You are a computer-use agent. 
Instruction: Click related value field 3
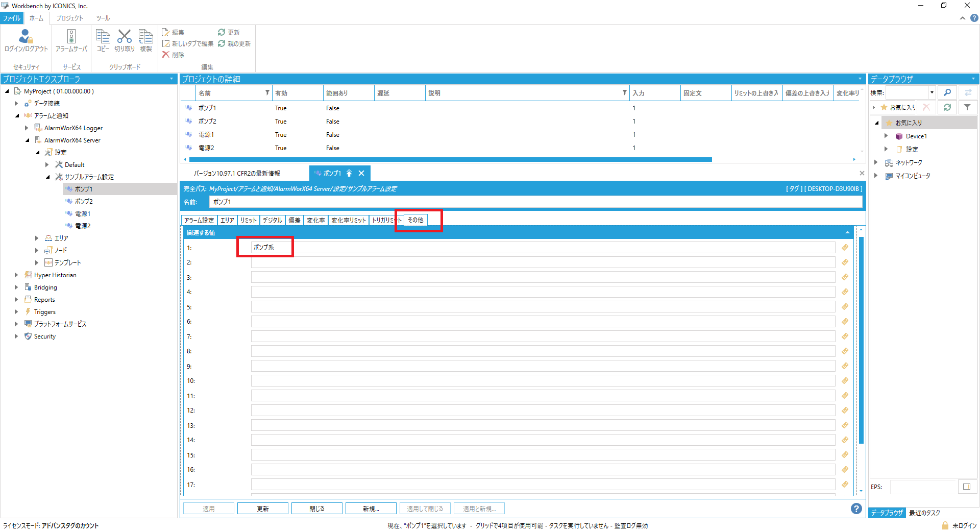(543, 277)
